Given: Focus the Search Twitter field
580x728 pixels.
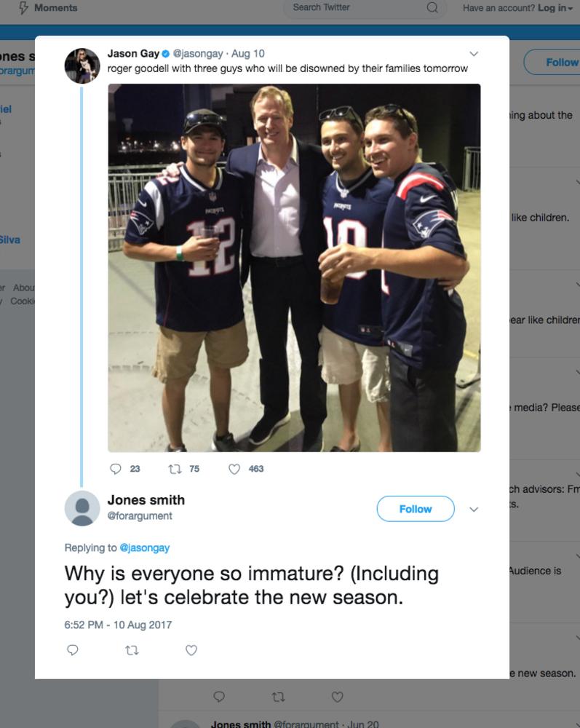Looking at the screenshot, I should click(353, 8).
